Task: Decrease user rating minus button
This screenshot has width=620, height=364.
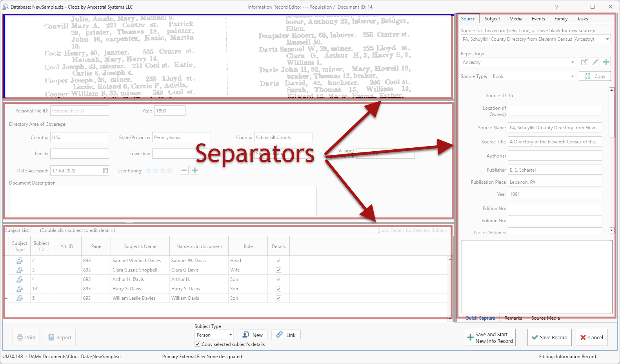Action: (184, 170)
